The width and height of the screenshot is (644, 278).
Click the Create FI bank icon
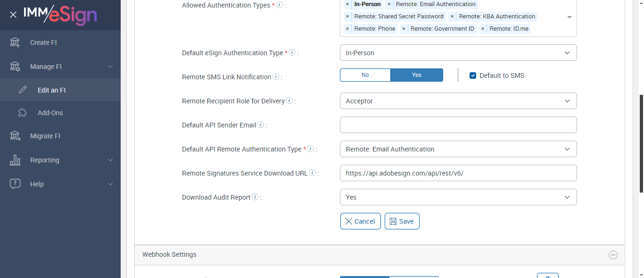click(15, 42)
